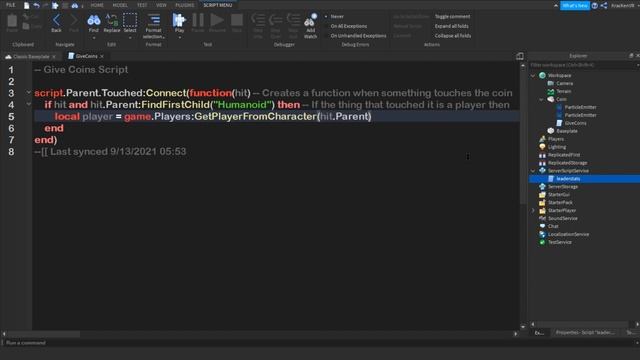Viewport: 640px width, 360px height.
Task: Open the Find binoculars tool
Action: pos(93,20)
